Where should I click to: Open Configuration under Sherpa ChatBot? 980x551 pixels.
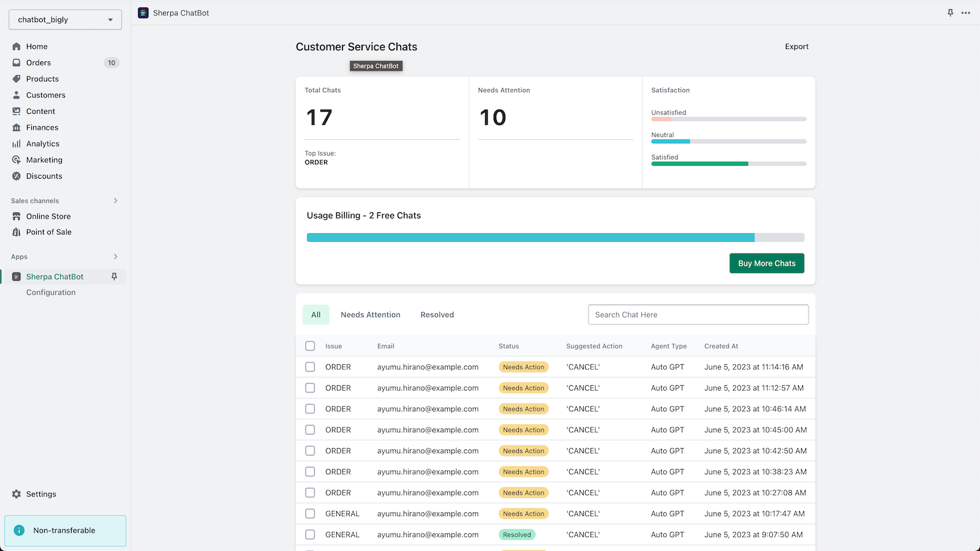click(51, 293)
